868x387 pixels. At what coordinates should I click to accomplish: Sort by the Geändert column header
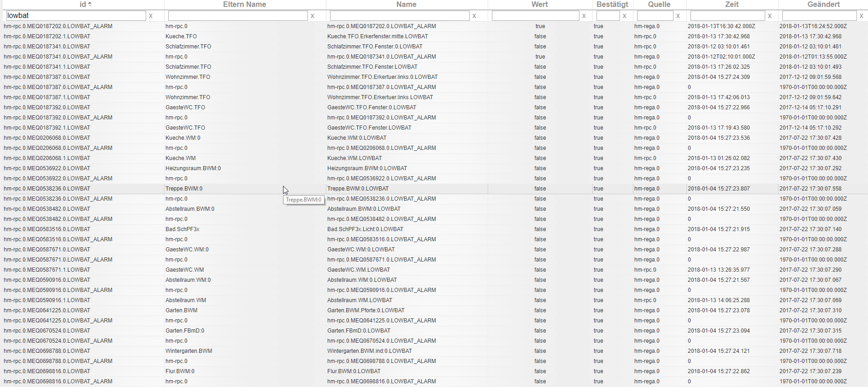coord(823,4)
